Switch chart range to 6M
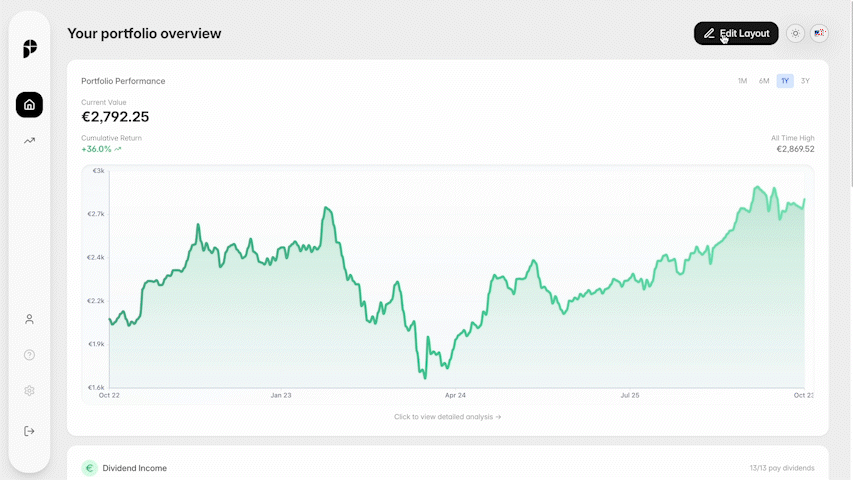Image resolution: width=854 pixels, height=480 pixels. coord(764,81)
